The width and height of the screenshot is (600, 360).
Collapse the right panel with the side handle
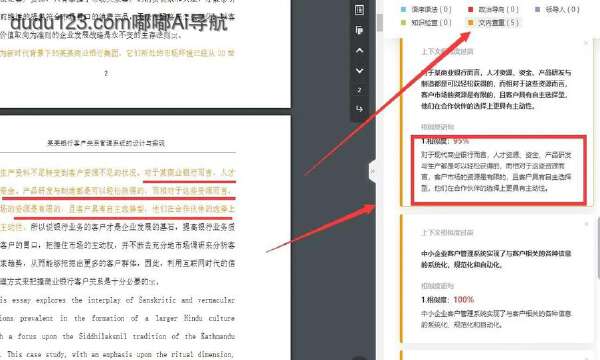pos(372,172)
